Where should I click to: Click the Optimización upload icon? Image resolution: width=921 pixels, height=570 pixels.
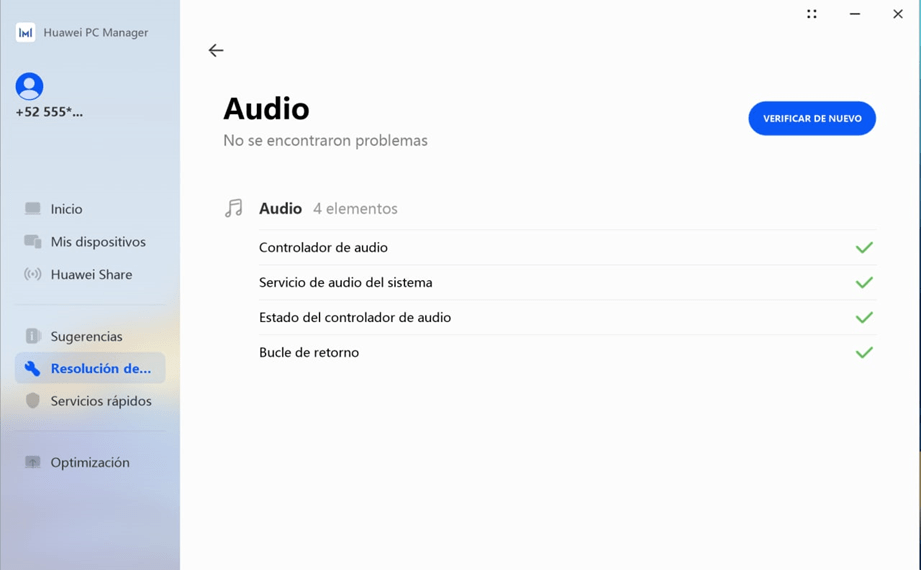[x=33, y=462]
